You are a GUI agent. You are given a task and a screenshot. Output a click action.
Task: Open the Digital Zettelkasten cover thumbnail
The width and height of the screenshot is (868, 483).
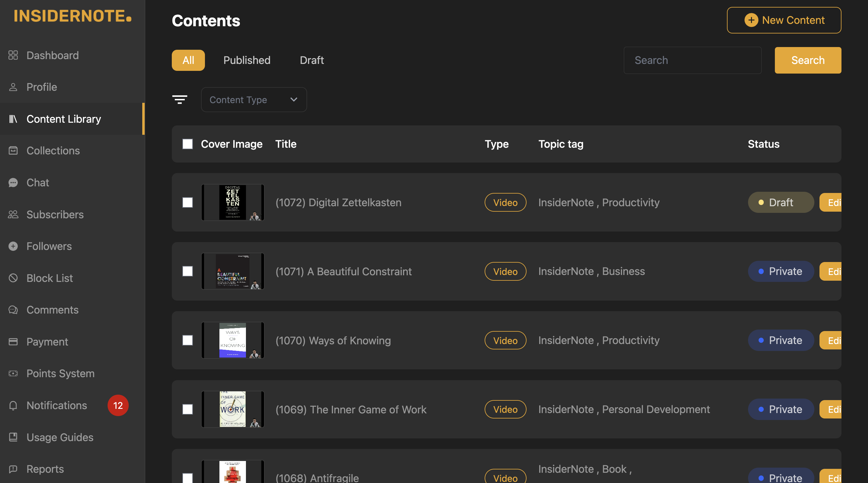click(x=233, y=203)
